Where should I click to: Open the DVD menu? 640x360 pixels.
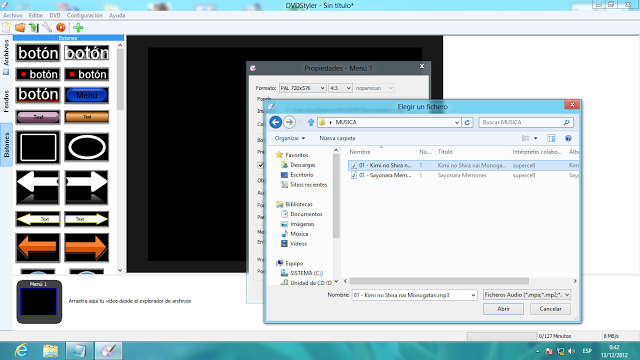(55, 15)
